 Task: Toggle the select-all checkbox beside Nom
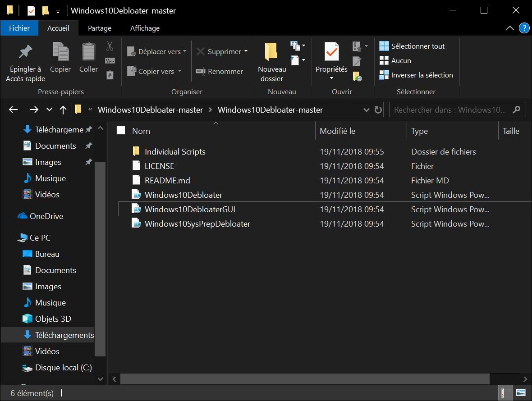click(121, 131)
